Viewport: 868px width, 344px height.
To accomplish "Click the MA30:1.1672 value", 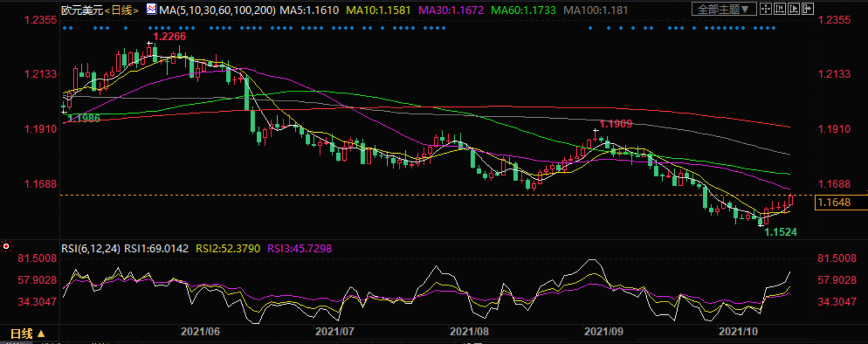I will click(451, 10).
